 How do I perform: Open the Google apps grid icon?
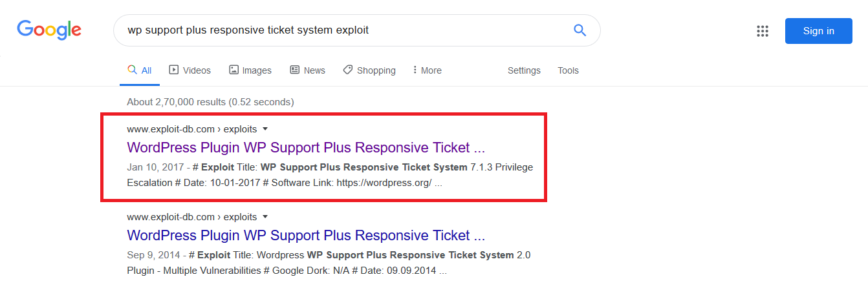click(x=763, y=31)
